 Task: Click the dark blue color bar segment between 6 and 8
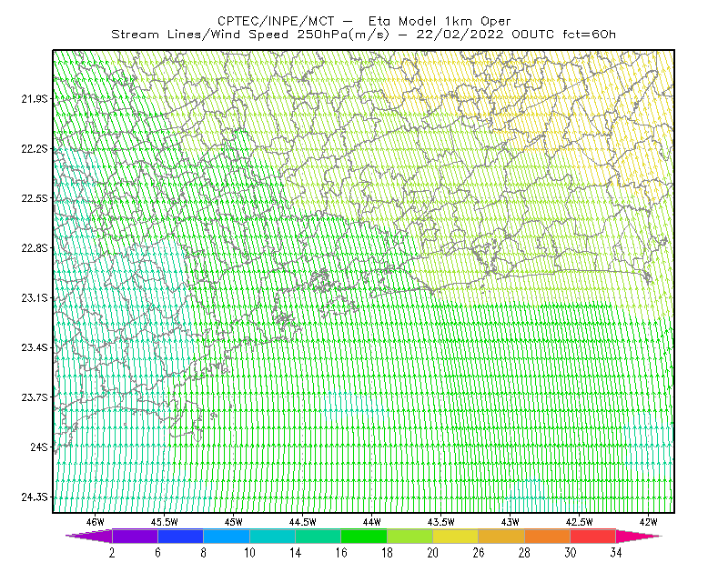click(x=180, y=536)
